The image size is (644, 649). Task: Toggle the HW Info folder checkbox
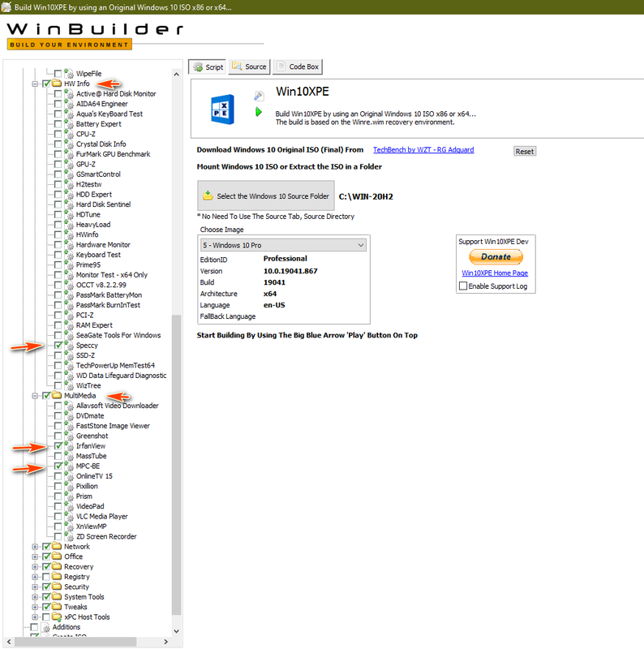tap(46, 84)
